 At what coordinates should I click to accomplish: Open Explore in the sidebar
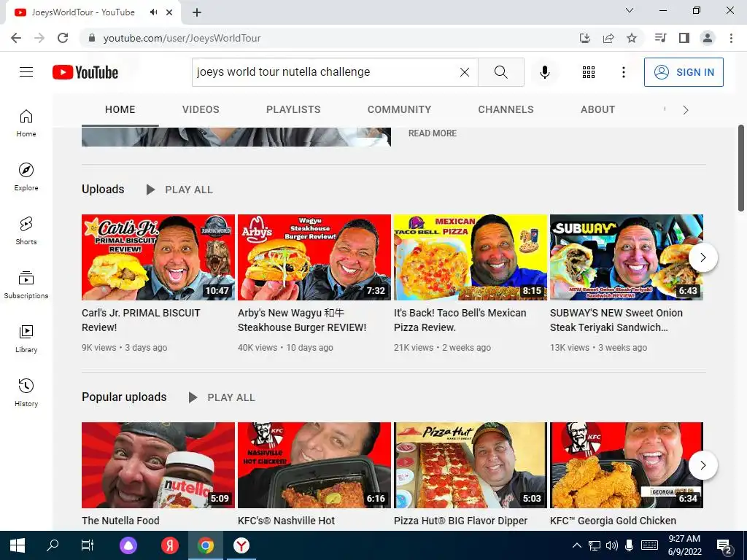pyautogui.click(x=26, y=177)
